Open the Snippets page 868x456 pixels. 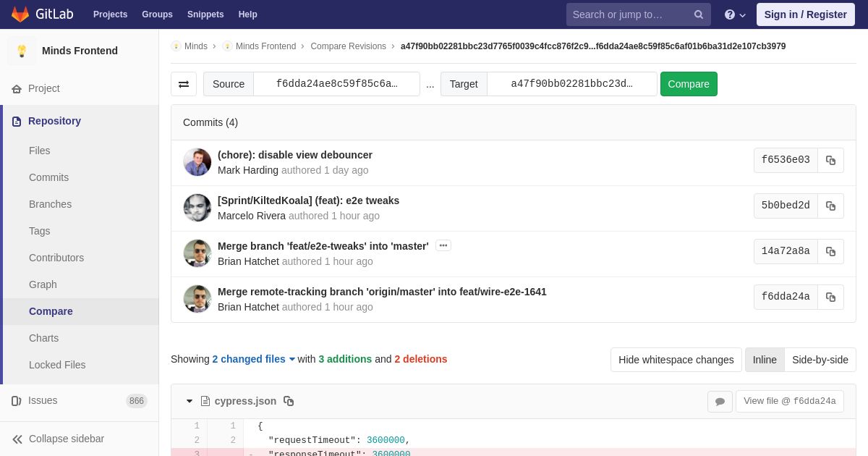pos(205,14)
